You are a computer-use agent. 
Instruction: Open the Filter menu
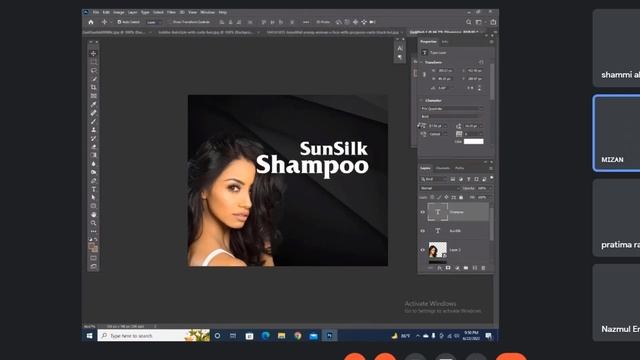[x=171, y=13]
